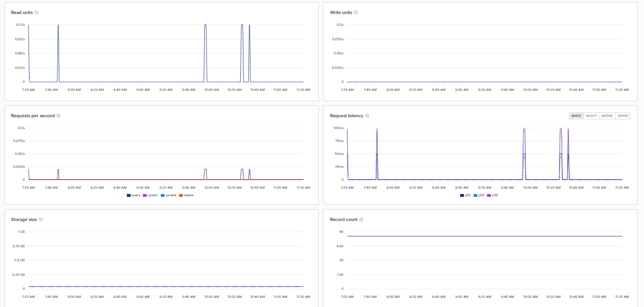
Task: Click the Record count line in chart
Action: click(x=485, y=236)
